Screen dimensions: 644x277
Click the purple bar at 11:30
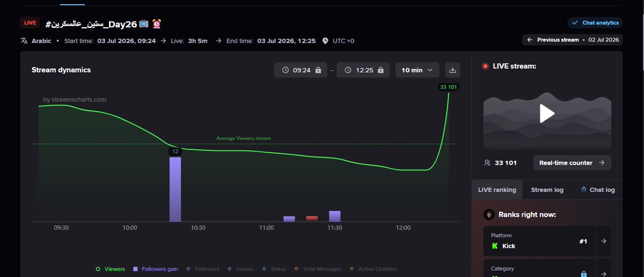point(335,216)
